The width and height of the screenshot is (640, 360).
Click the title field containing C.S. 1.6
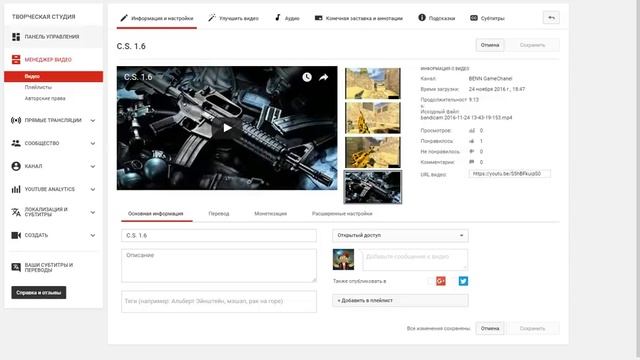pos(219,236)
